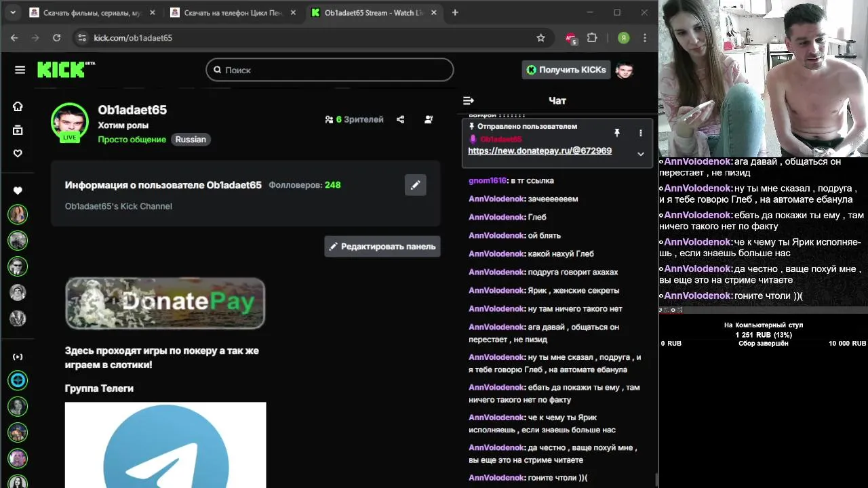Open the Browse icon in the Kick sidebar
868x488 pixels.
pyautogui.click(x=18, y=130)
